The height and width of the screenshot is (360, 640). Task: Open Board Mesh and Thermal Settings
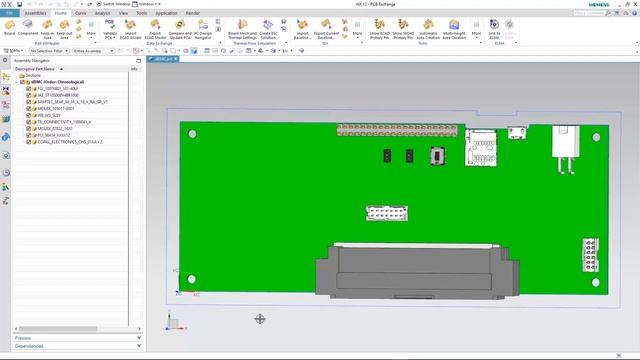point(242,29)
